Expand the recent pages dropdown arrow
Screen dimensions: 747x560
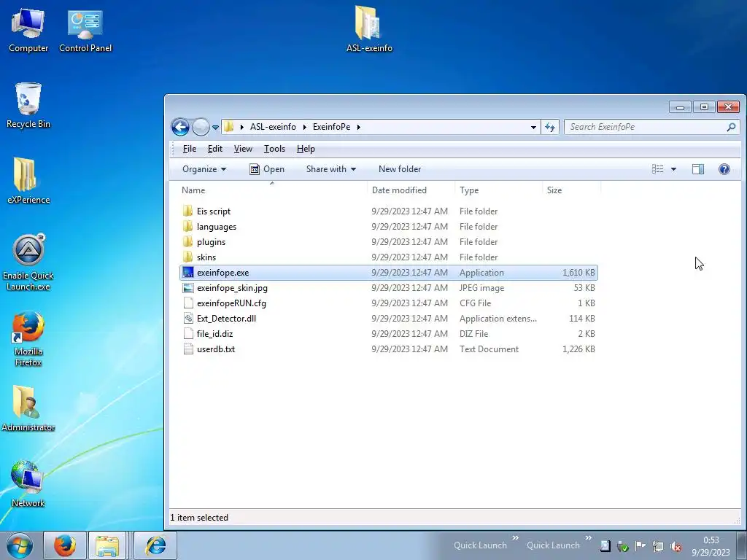coord(215,127)
